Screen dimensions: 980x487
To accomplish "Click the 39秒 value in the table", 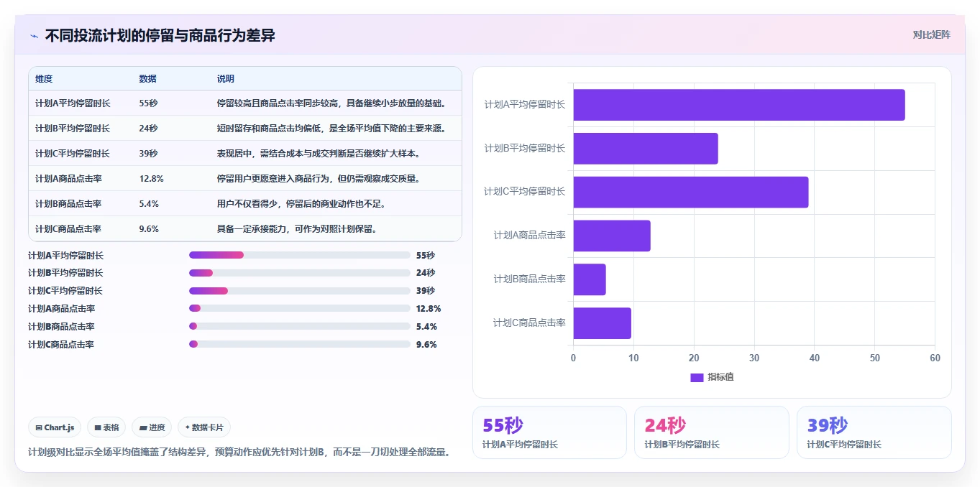I will [148, 154].
